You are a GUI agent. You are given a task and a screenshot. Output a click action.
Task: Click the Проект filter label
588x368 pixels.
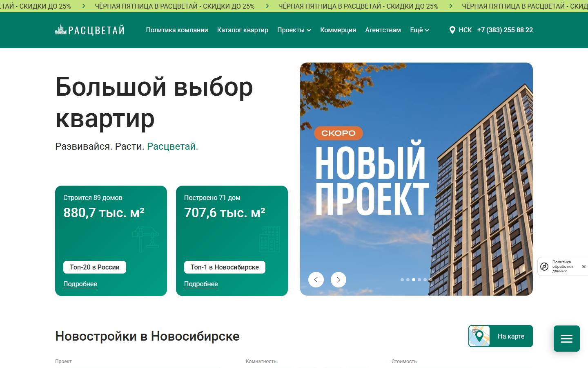(63, 361)
